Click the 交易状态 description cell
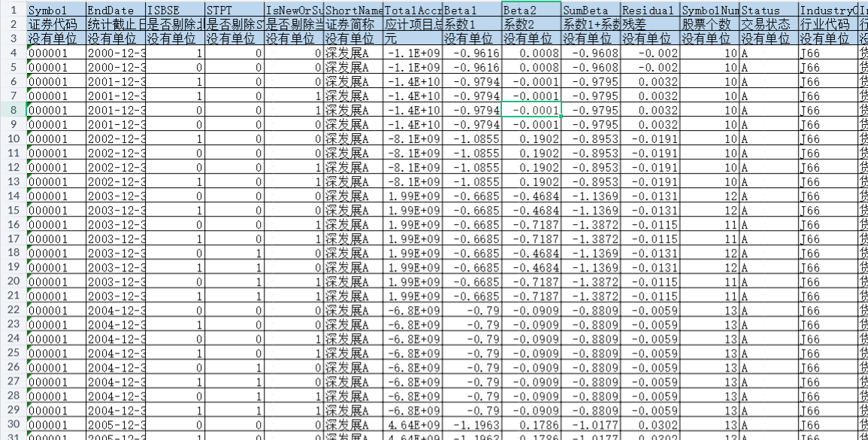 tap(768, 25)
